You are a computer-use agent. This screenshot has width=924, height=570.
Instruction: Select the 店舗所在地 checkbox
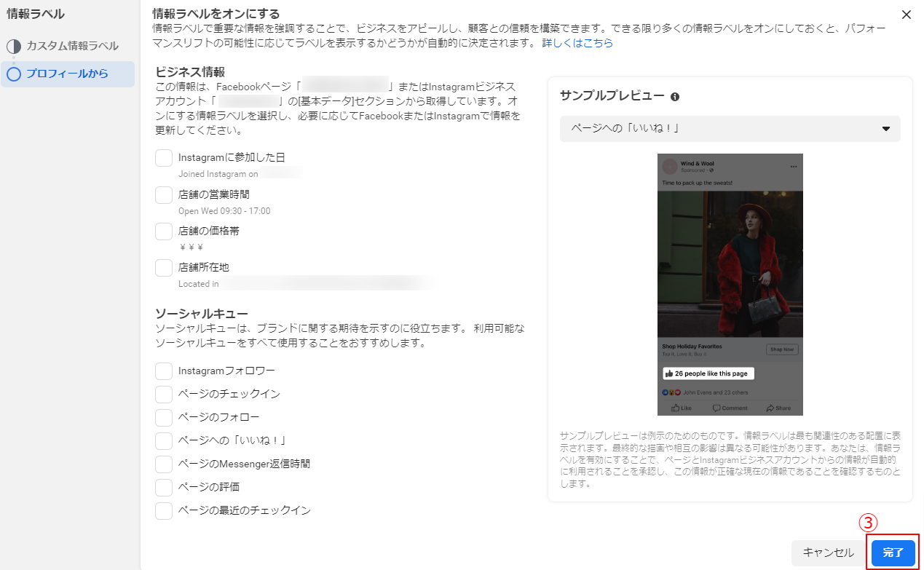point(164,268)
